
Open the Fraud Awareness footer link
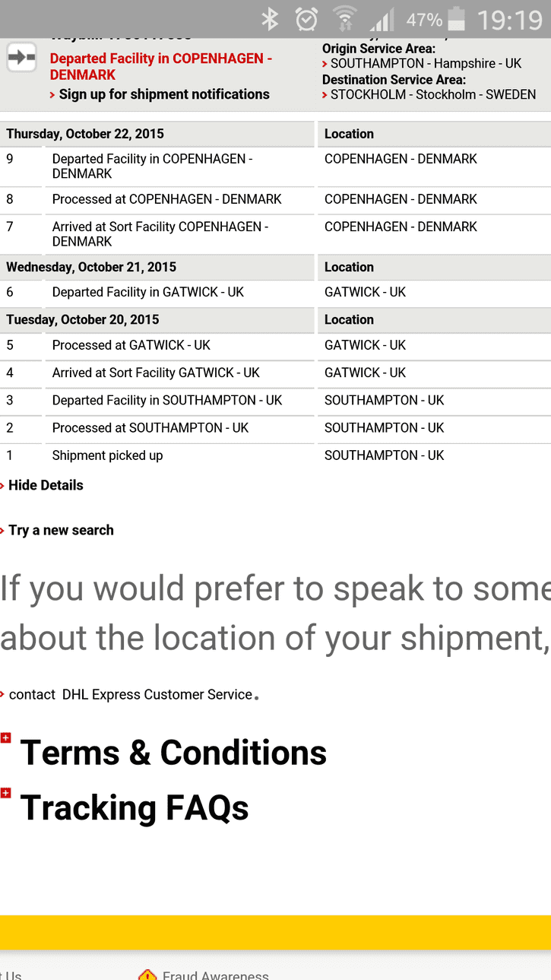[x=215, y=975]
